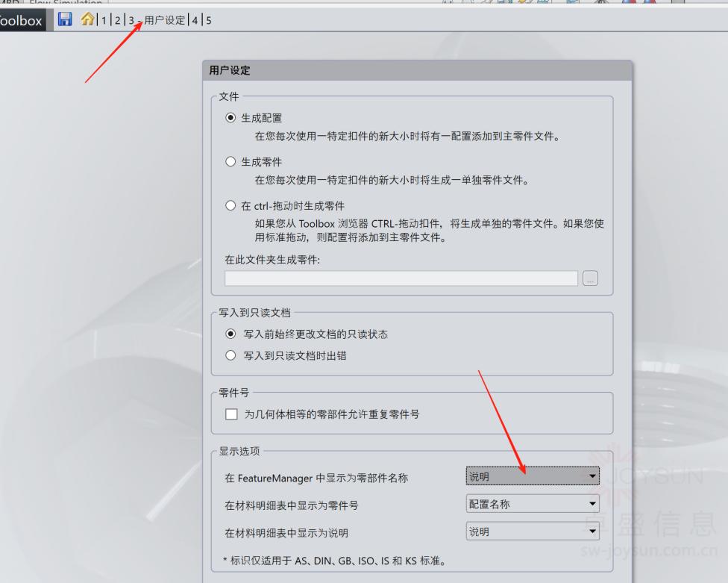Screen dimensions: 728x583
Task: Click the browse folder ellipsis button
Action: pyautogui.click(x=591, y=278)
